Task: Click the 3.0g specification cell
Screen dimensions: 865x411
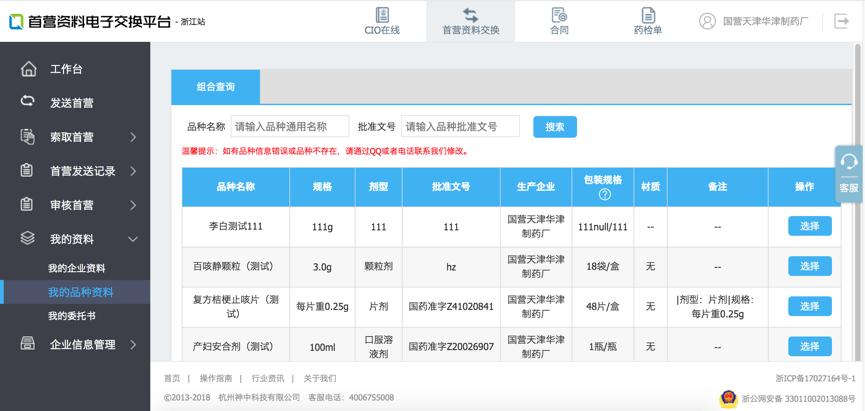Action: click(322, 267)
